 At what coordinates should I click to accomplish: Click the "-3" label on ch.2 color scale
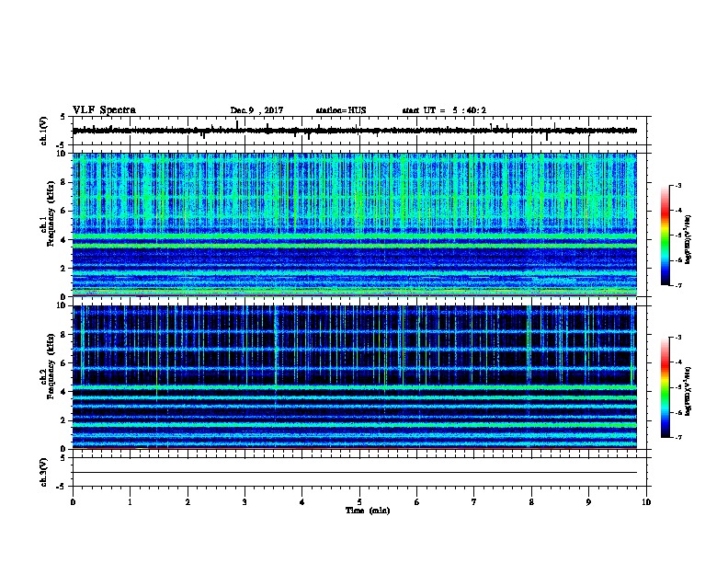click(x=677, y=338)
